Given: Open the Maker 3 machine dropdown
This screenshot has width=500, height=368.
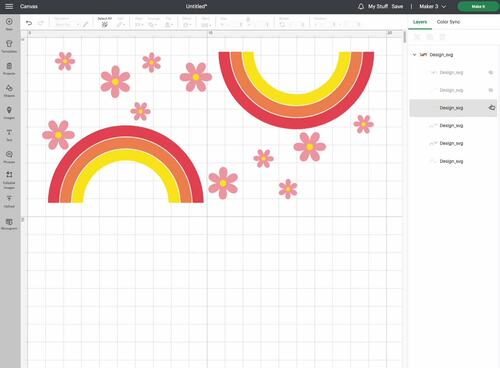Looking at the screenshot, I should pos(432,6).
